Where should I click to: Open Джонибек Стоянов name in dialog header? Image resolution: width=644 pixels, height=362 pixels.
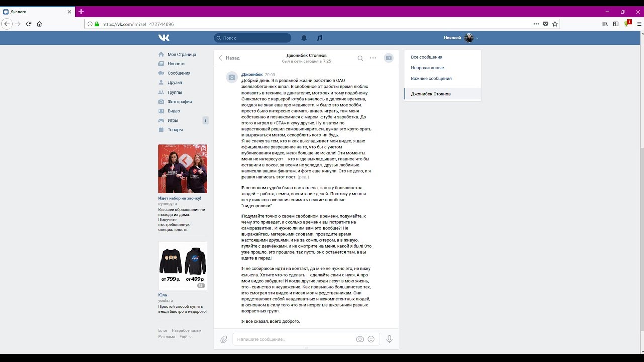tap(306, 55)
